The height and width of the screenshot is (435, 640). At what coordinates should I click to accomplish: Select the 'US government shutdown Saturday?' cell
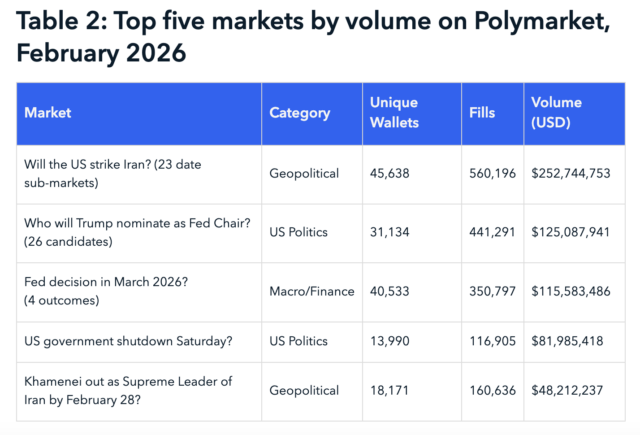pos(127,341)
